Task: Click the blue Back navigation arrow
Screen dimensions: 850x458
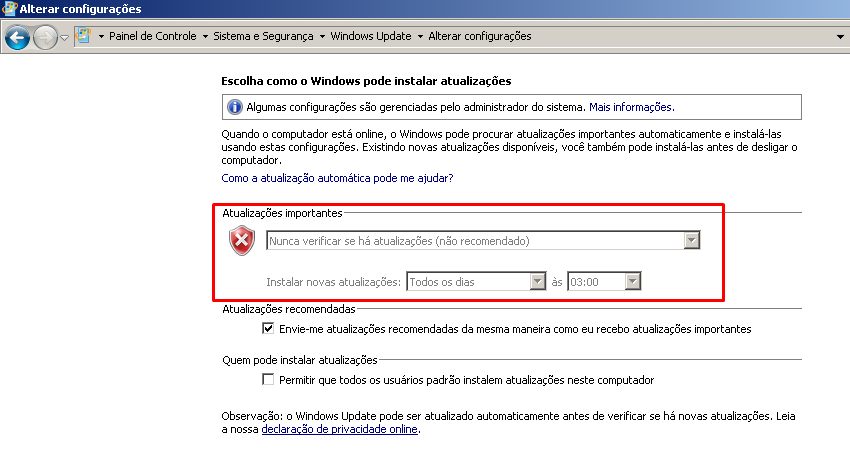Action: [x=17, y=37]
